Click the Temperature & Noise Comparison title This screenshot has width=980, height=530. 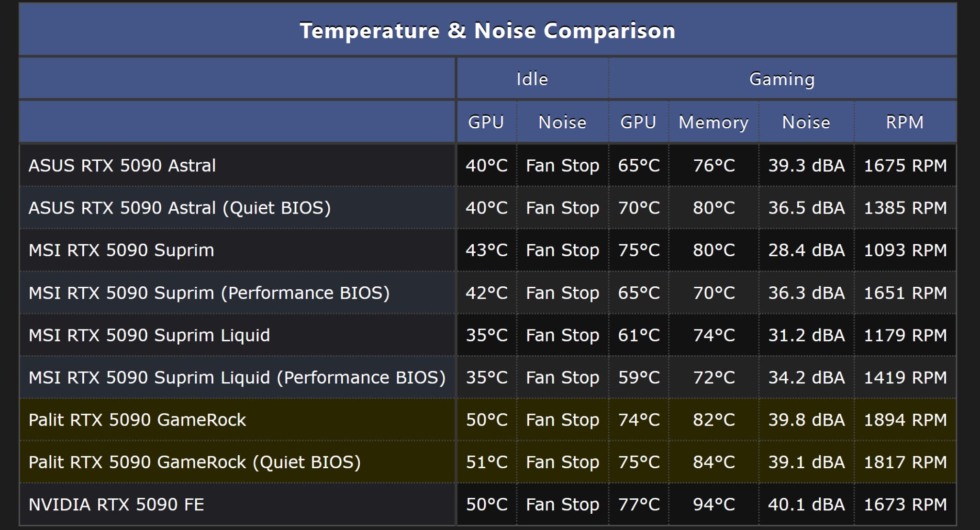(487, 31)
